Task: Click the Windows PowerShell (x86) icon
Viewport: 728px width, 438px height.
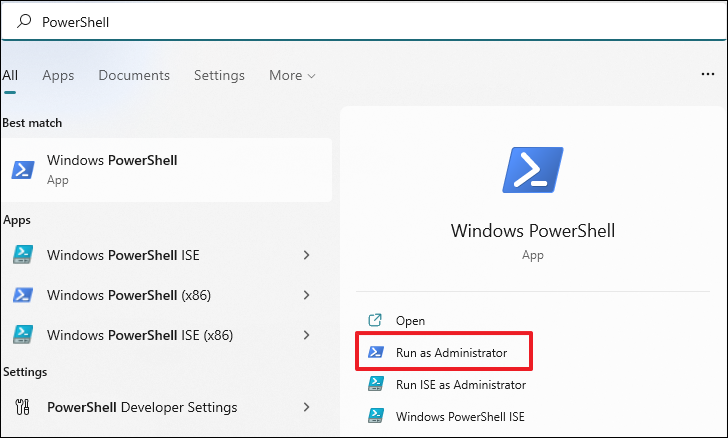Action: click(x=23, y=295)
